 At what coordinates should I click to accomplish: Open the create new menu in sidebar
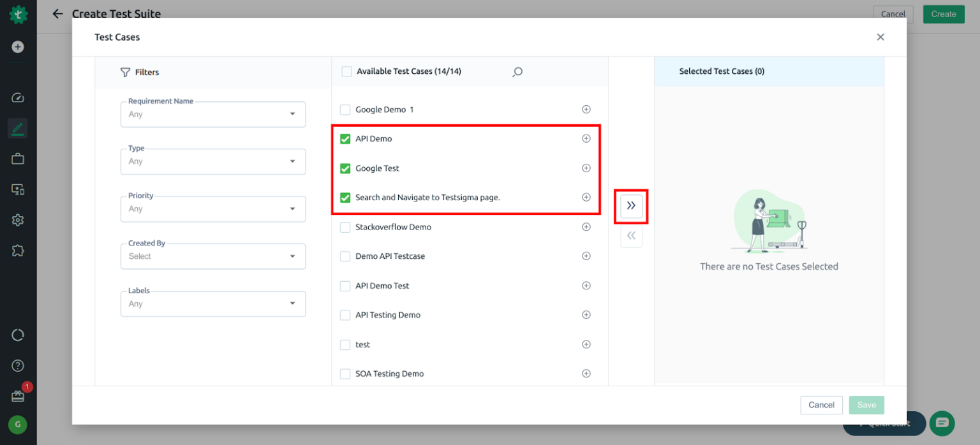coord(18,46)
